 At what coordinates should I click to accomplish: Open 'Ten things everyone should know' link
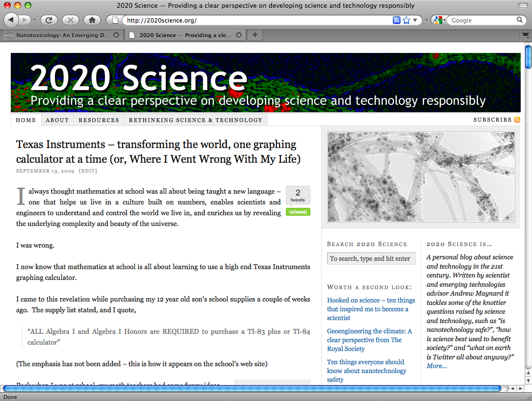(366, 371)
